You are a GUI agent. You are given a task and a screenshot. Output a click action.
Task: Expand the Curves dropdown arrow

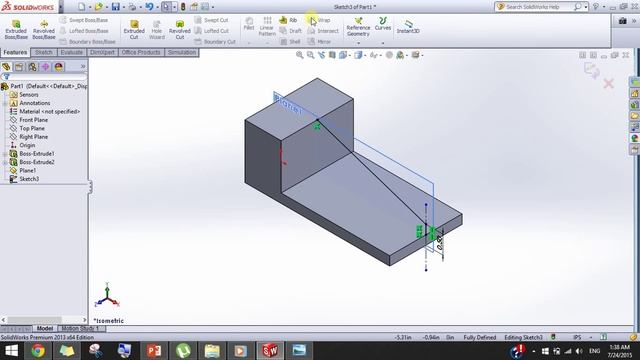coord(383,43)
